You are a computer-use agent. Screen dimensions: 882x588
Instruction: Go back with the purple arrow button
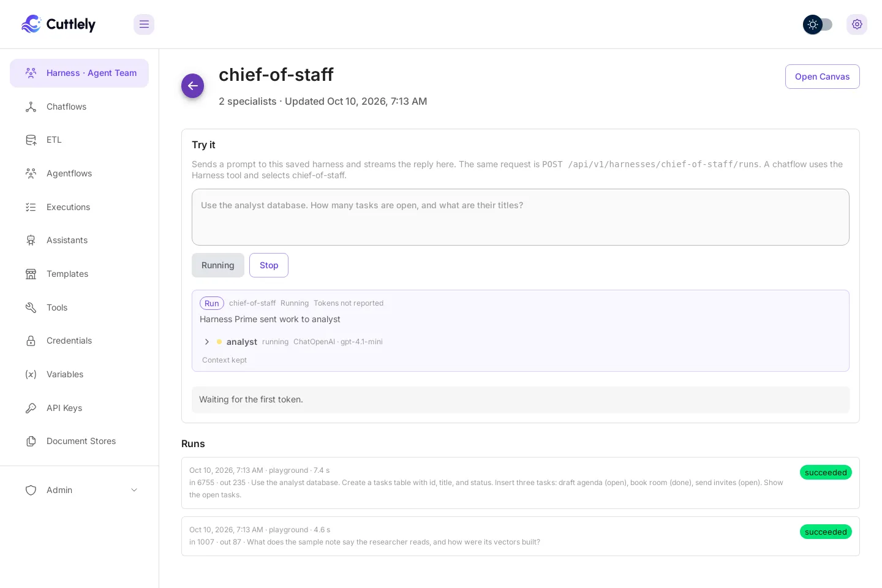[192, 86]
